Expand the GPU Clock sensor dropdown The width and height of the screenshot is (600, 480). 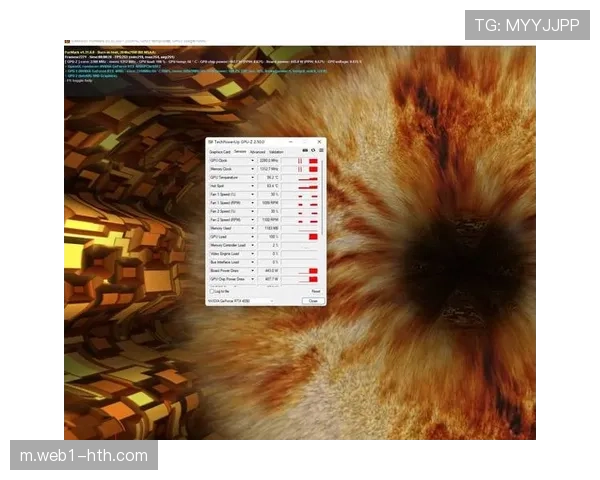tap(252, 160)
